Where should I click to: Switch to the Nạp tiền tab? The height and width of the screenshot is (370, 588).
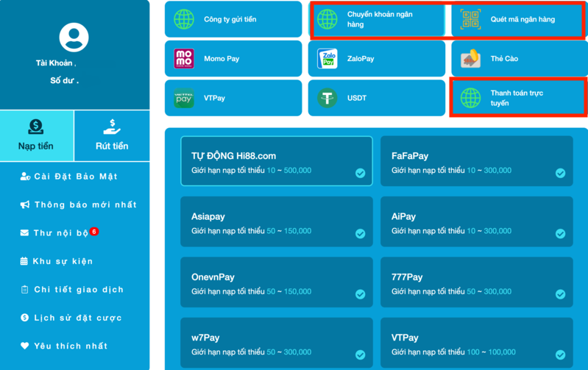point(37,135)
